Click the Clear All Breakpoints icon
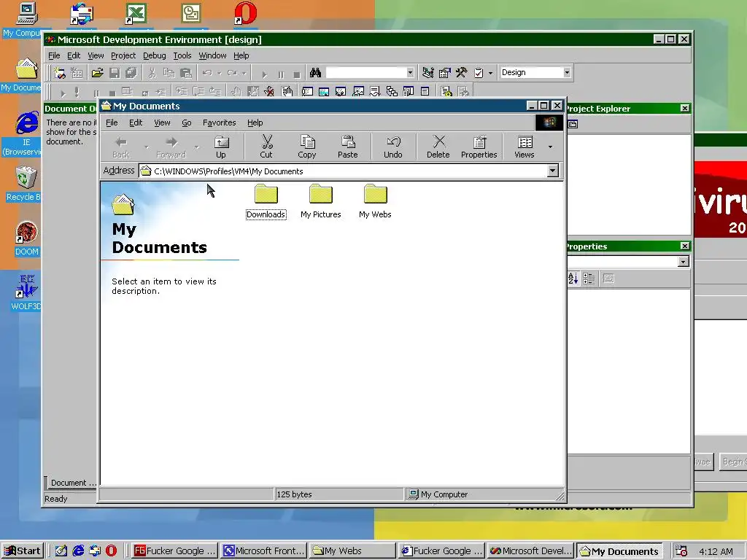 pos(270,91)
